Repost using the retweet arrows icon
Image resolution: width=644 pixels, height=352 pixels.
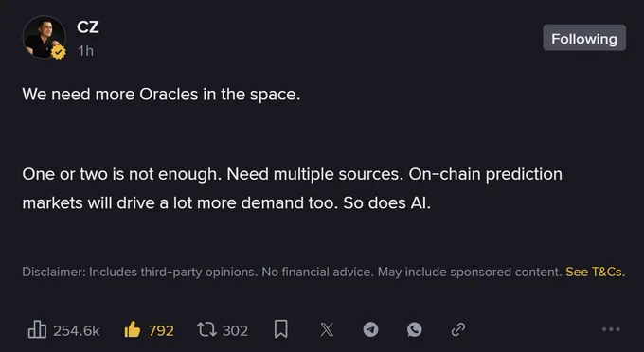206,329
